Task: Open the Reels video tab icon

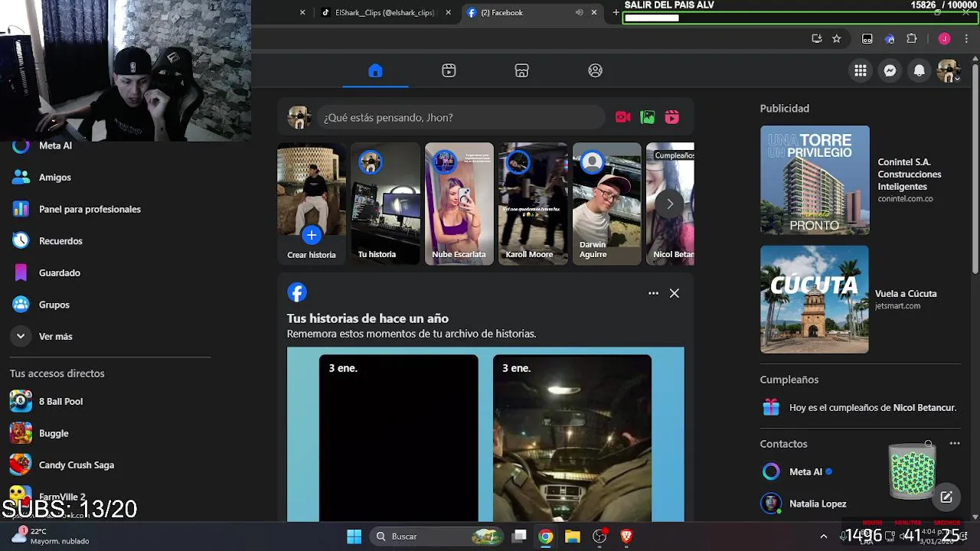Action: point(449,70)
